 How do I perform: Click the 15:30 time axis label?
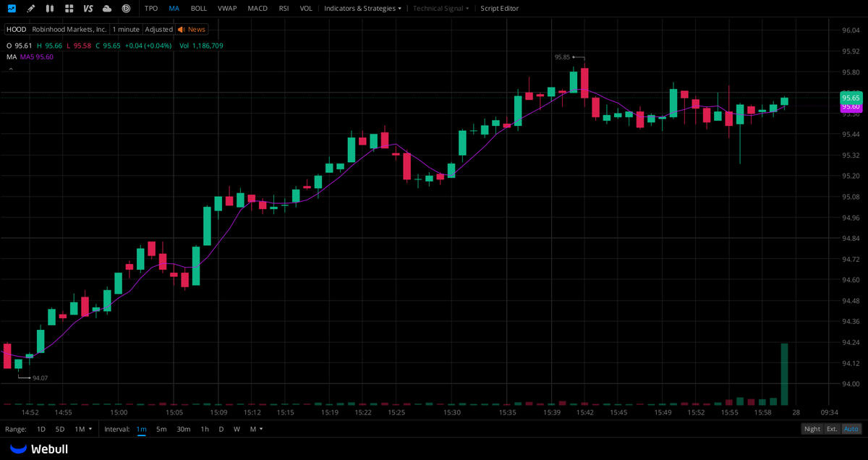pos(452,412)
